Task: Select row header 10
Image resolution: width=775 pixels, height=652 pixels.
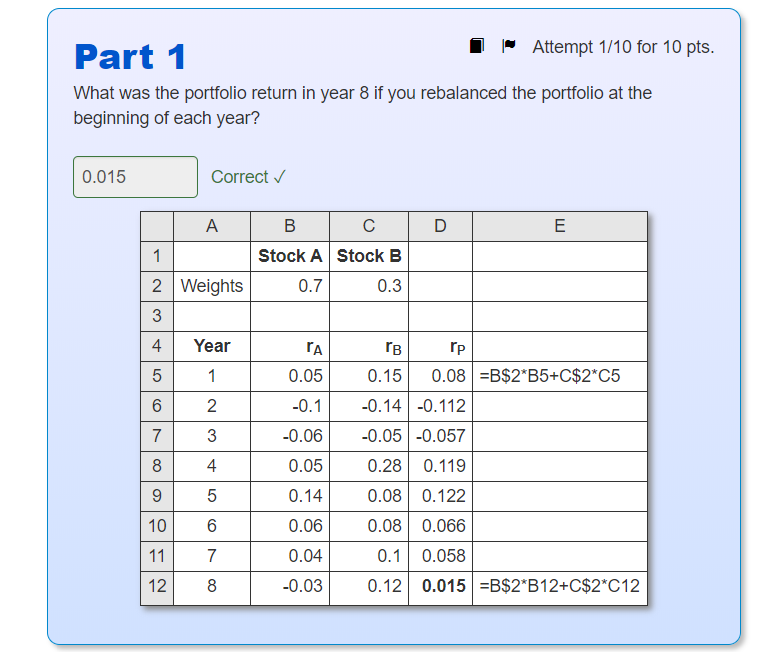Action: (x=157, y=526)
